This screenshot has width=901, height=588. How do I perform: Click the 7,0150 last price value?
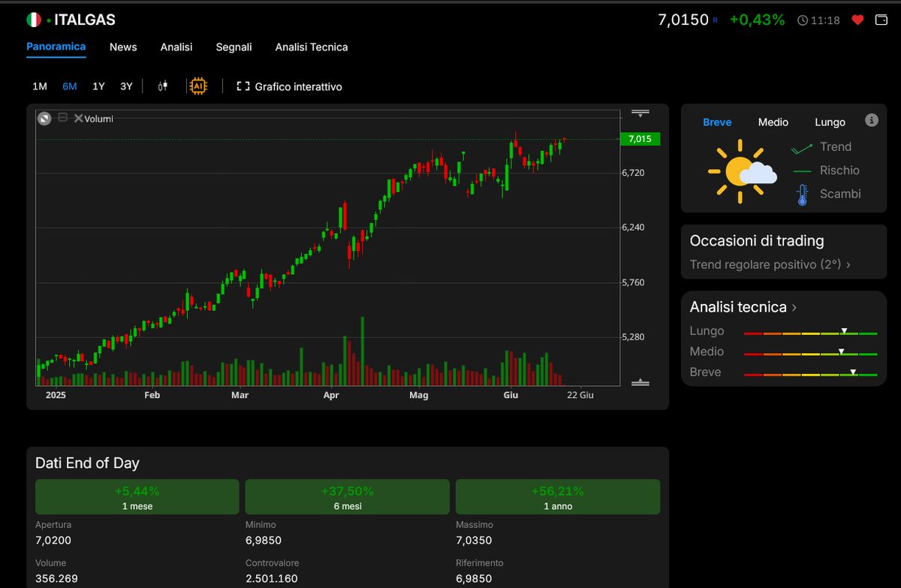point(683,20)
